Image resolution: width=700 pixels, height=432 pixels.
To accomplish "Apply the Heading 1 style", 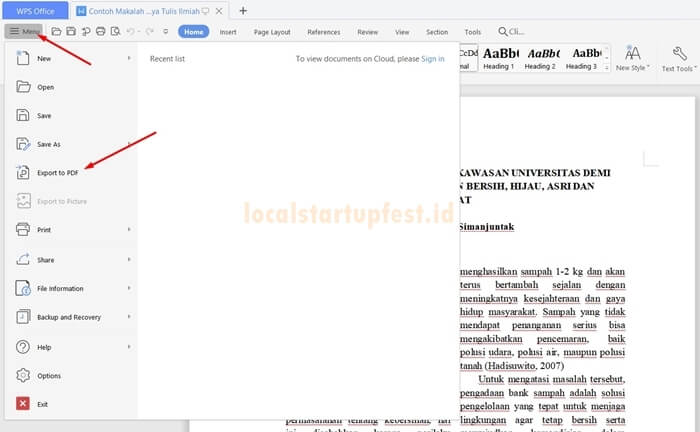I will pyautogui.click(x=499, y=58).
